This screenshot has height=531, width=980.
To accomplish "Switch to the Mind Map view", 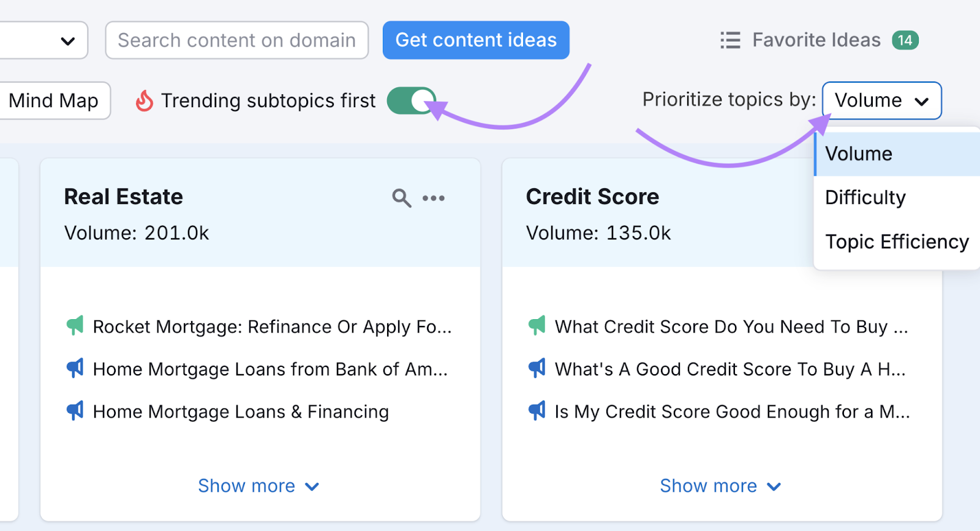I will coord(54,100).
